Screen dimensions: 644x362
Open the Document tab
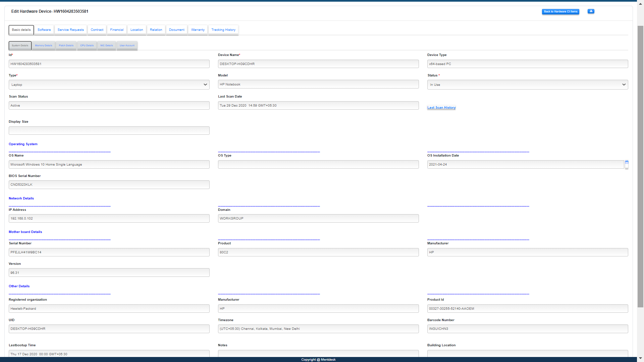coord(177,30)
